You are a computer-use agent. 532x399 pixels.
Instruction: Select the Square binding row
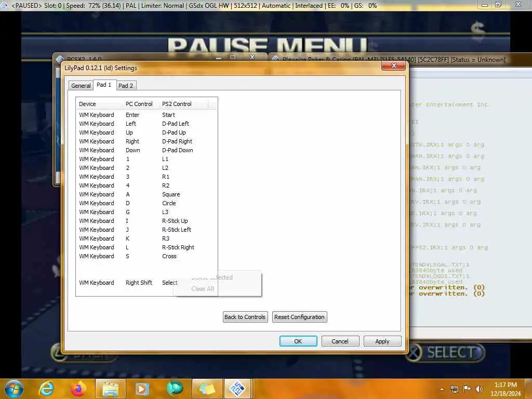click(x=146, y=194)
